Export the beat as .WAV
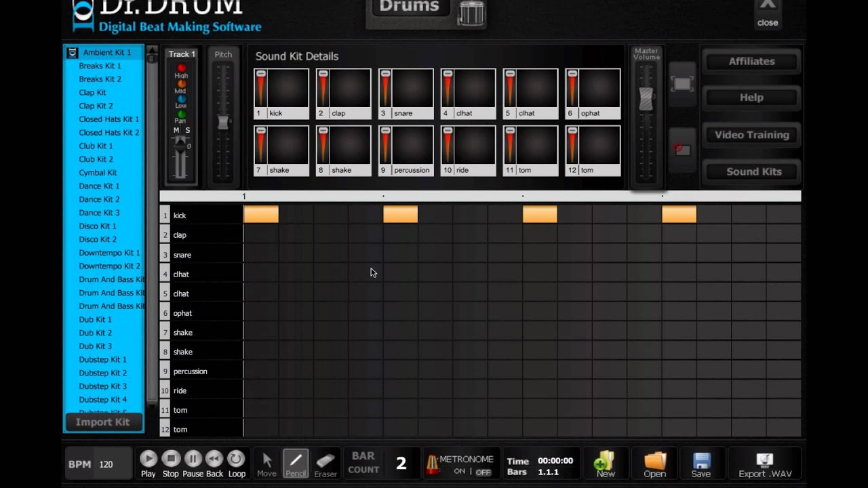 (765, 464)
